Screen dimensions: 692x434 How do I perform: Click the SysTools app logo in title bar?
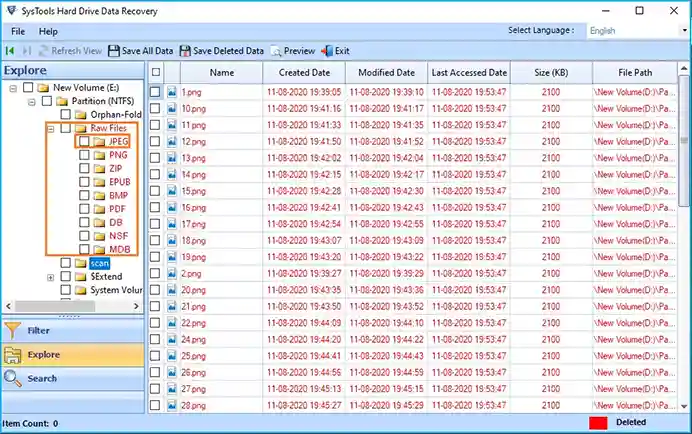[x=11, y=11]
